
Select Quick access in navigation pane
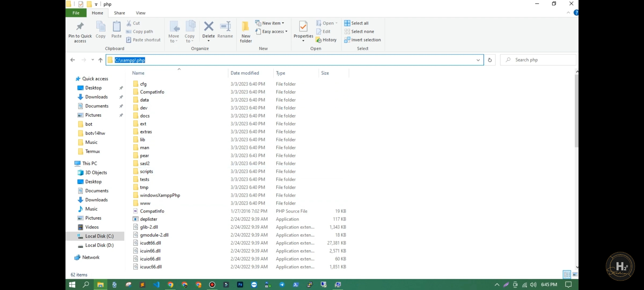click(x=92, y=79)
